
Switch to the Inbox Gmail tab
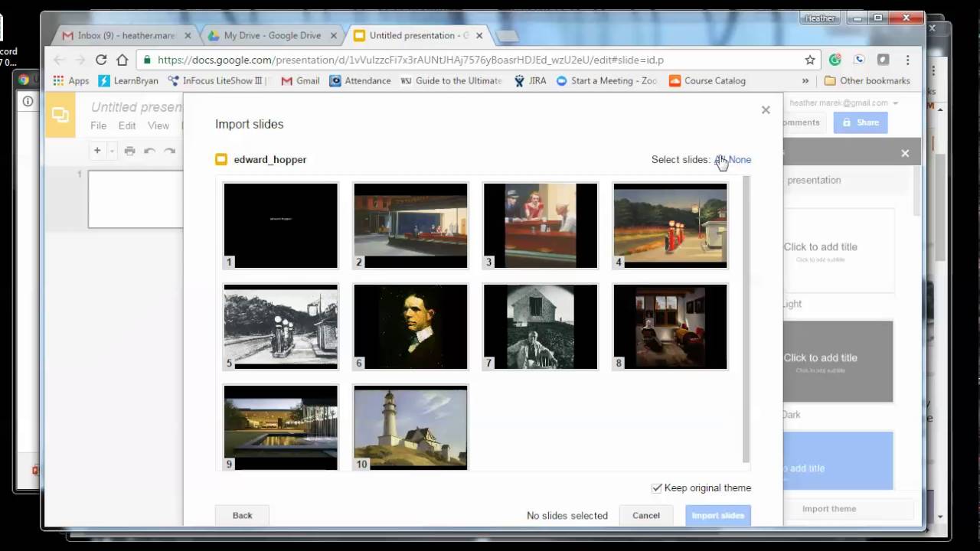point(126,35)
